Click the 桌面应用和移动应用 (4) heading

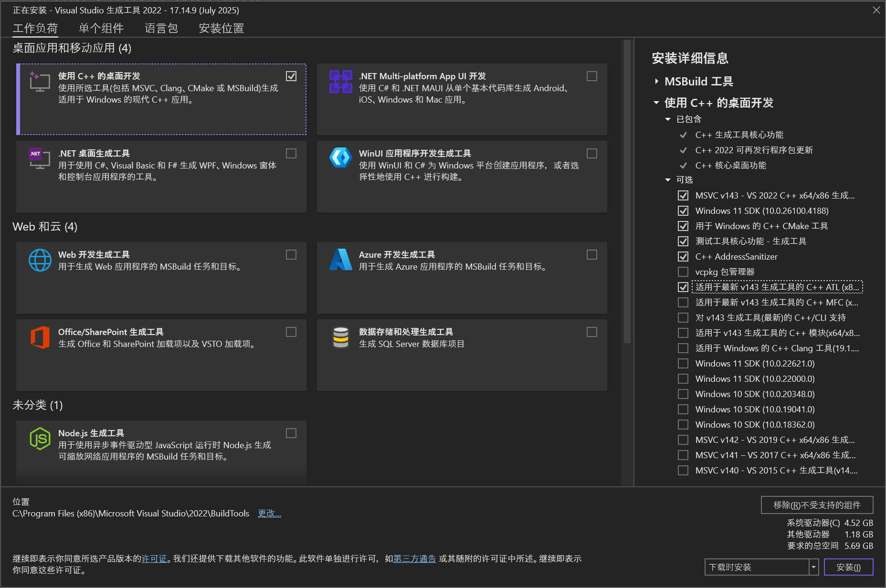click(x=72, y=48)
